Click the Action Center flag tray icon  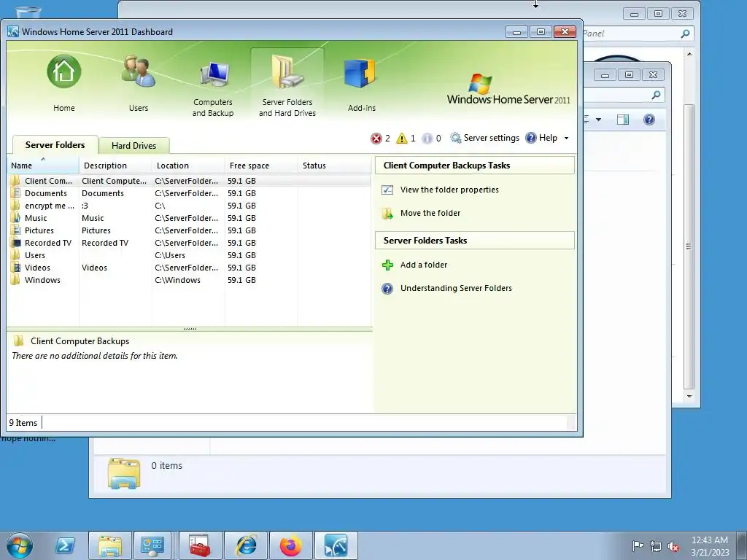638,545
